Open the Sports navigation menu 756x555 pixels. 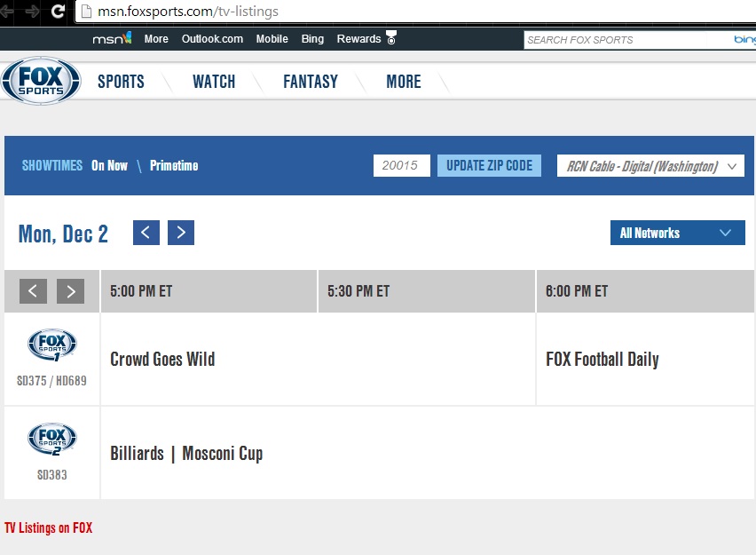click(x=121, y=82)
